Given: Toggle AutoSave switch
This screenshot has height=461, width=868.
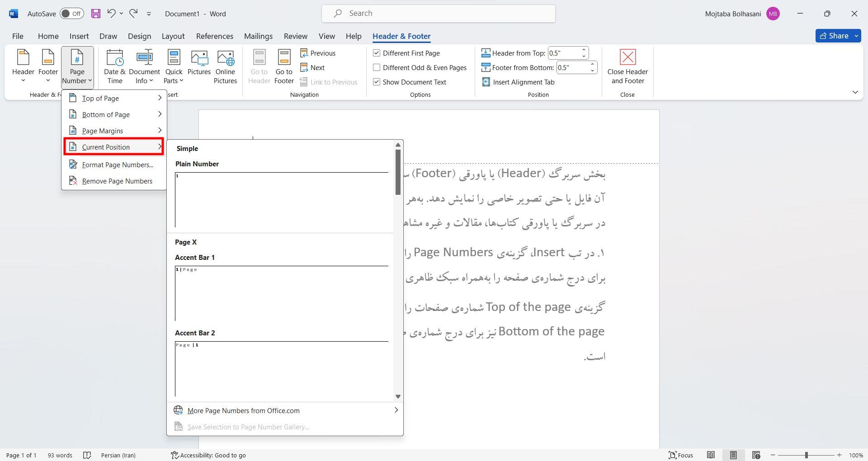Looking at the screenshot, I should point(71,14).
